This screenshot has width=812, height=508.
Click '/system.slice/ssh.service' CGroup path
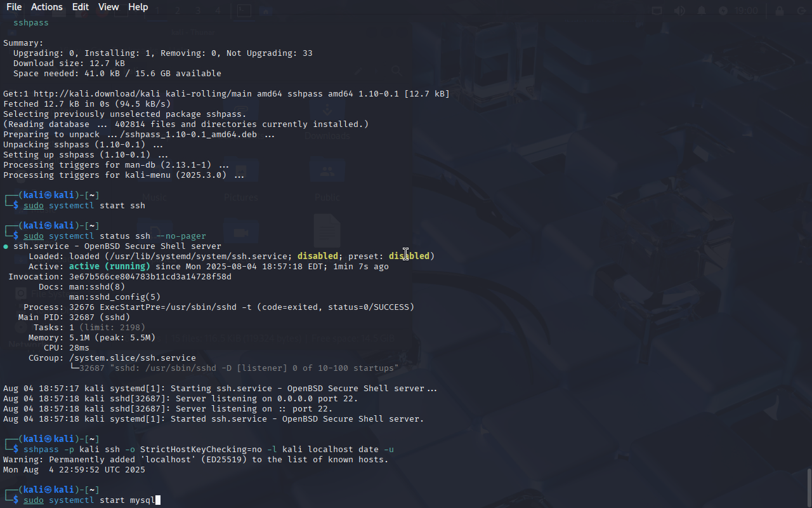pos(133,358)
